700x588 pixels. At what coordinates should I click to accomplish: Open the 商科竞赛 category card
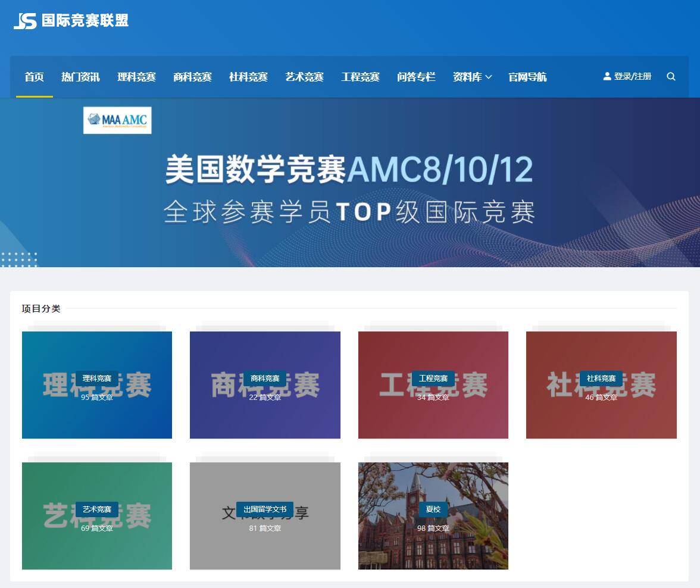265,385
